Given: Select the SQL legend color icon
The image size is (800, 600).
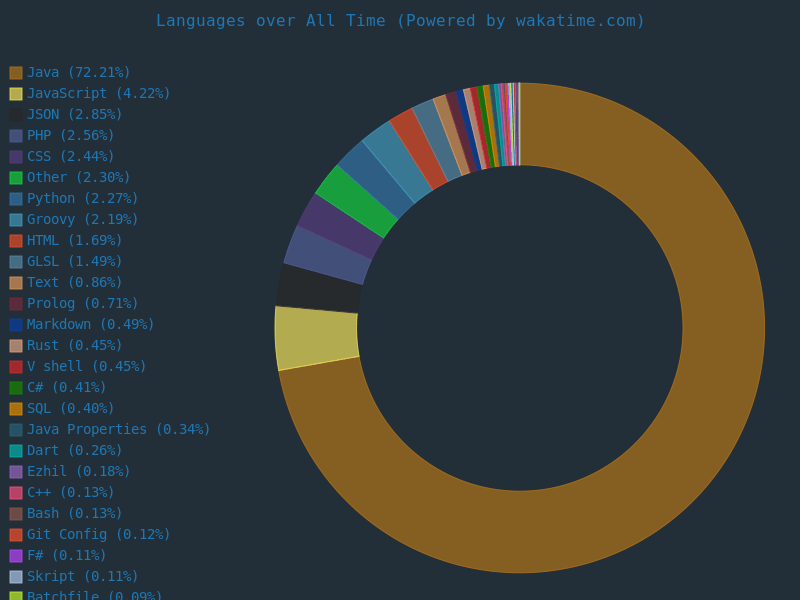Looking at the screenshot, I should point(14,408).
